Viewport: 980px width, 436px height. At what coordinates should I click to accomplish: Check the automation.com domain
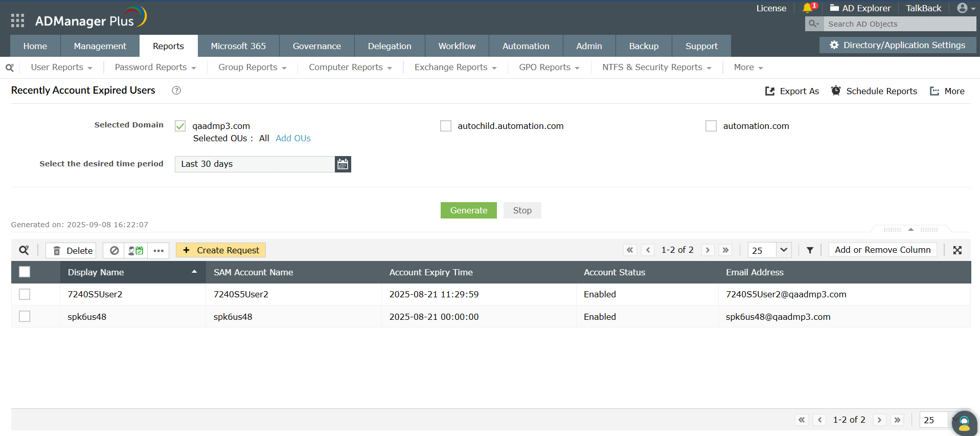coord(711,126)
